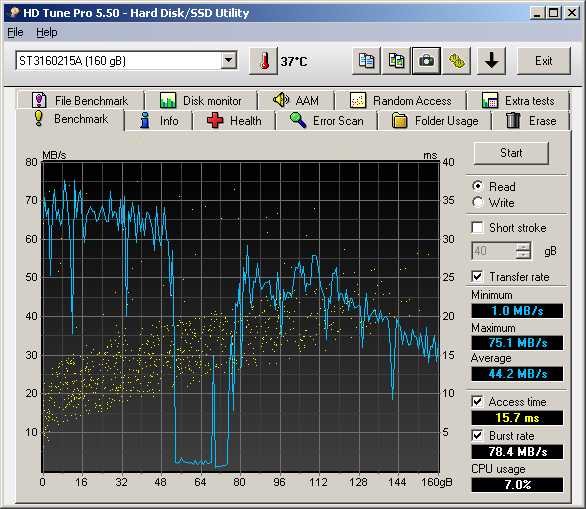Click the 78.4 MB/s burst rate value
The width and height of the screenshot is (586, 509).
click(x=517, y=452)
